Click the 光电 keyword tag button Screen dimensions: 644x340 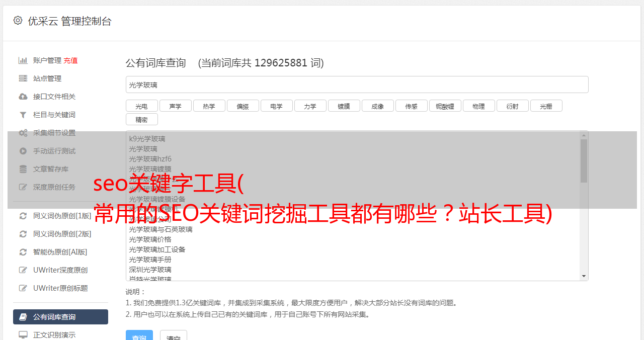(142, 106)
